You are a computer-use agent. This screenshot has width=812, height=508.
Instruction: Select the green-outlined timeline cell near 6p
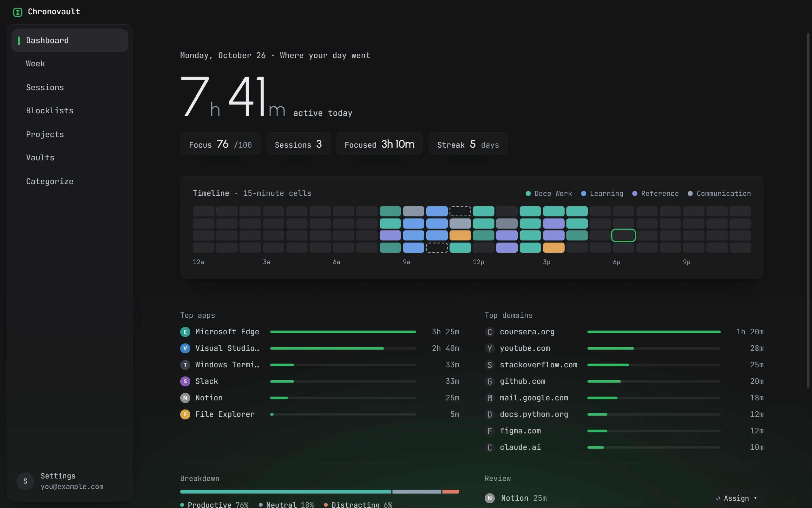(x=623, y=236)
